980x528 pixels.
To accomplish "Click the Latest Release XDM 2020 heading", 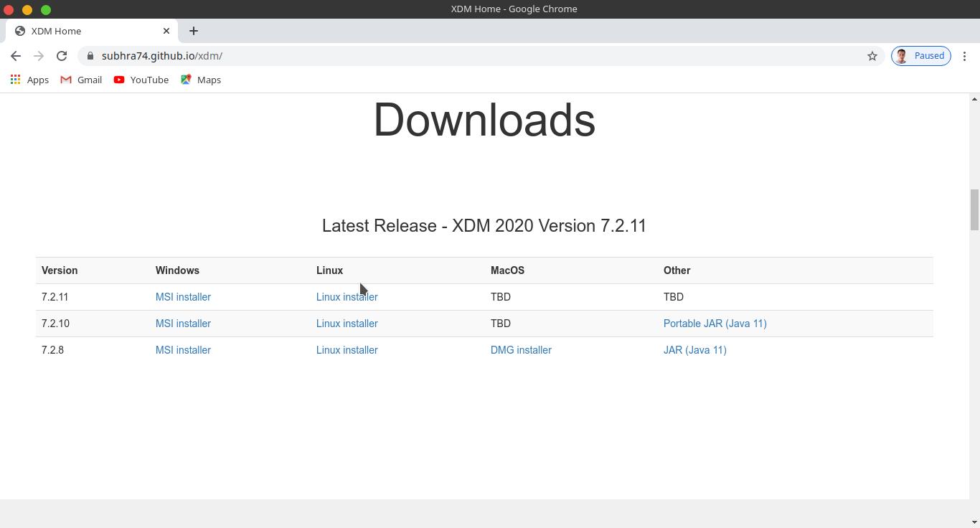I will pyautogui.click(x=484, y=226).
